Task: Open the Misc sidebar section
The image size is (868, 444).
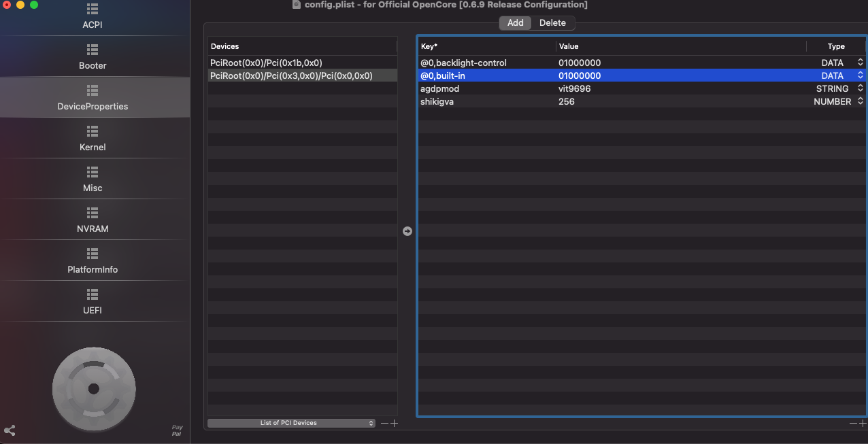Action: pos(93,179)
